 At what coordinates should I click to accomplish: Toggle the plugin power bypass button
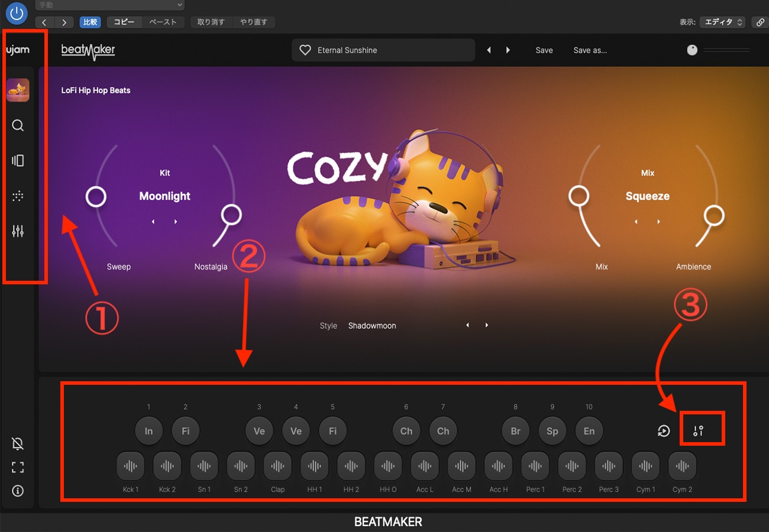point(17,13)
